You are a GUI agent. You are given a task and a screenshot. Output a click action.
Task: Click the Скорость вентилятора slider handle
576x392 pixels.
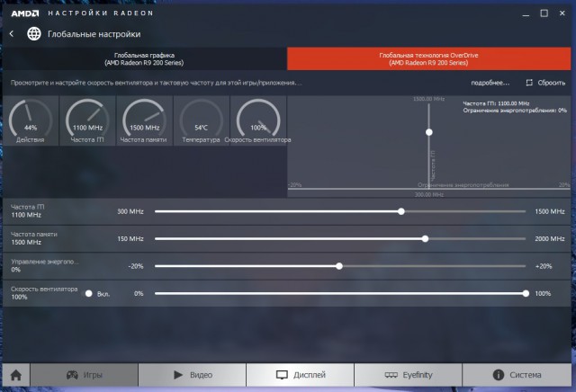tap(526, 294)
